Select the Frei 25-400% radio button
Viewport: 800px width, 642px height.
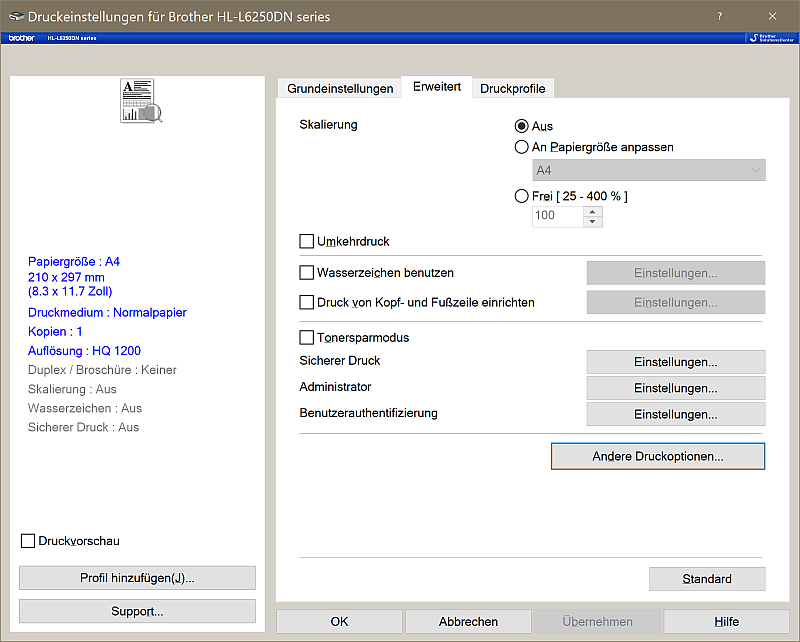click(521, 196)
